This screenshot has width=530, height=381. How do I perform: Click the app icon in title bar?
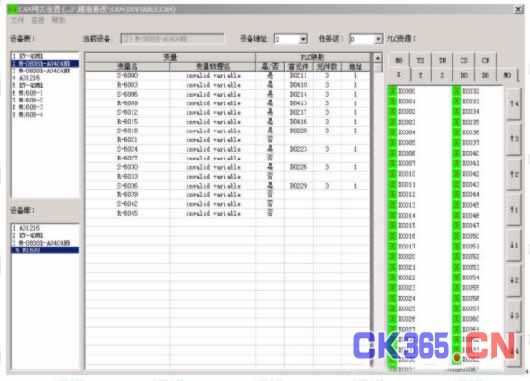point(11,9)
